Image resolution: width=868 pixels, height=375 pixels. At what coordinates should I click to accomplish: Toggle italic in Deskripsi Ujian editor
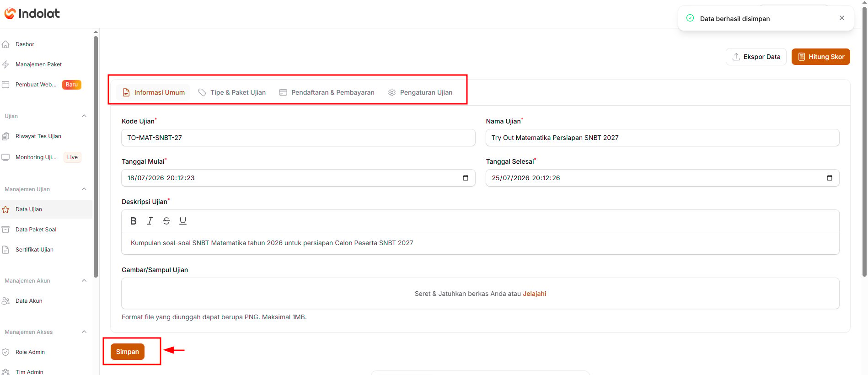tap(150, 221)
